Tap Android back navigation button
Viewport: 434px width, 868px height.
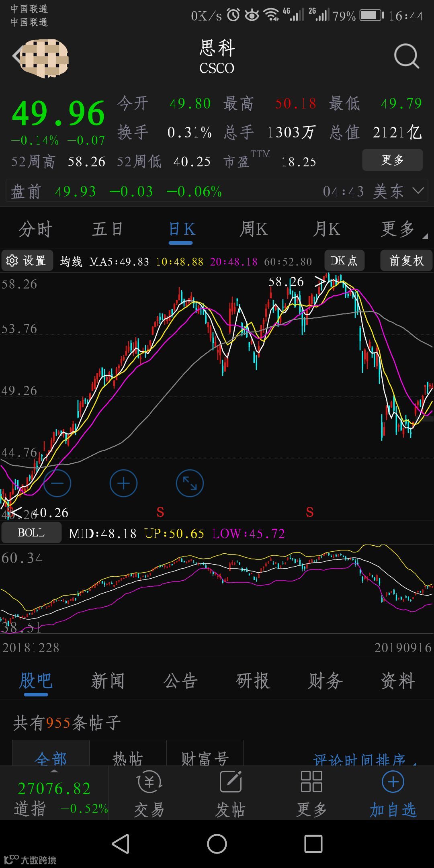pos(121,843)
